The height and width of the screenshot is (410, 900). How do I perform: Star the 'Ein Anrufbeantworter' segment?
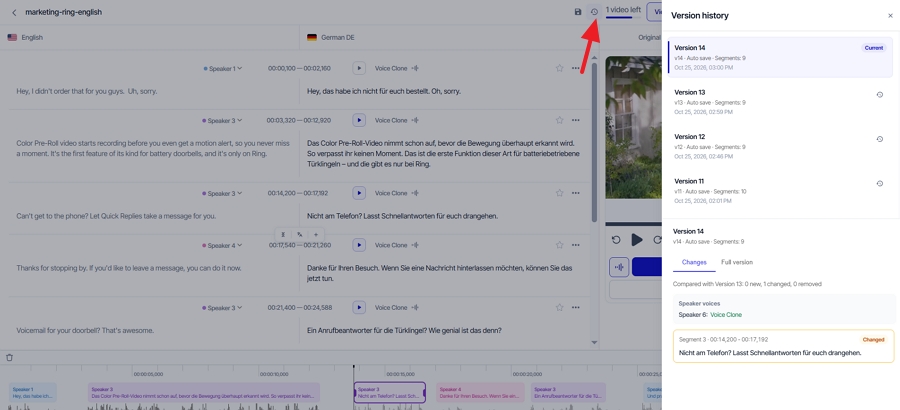[559, 308]
